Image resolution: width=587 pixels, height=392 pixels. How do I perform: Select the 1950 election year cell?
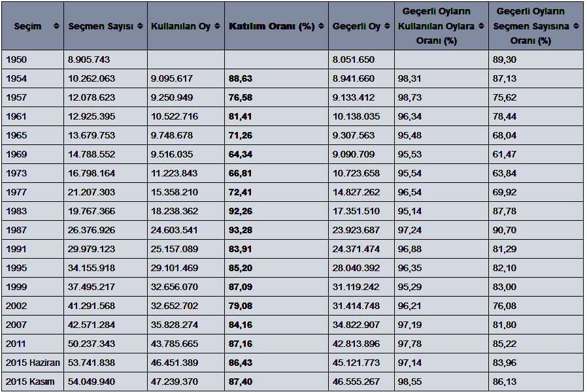click(16, 59)
